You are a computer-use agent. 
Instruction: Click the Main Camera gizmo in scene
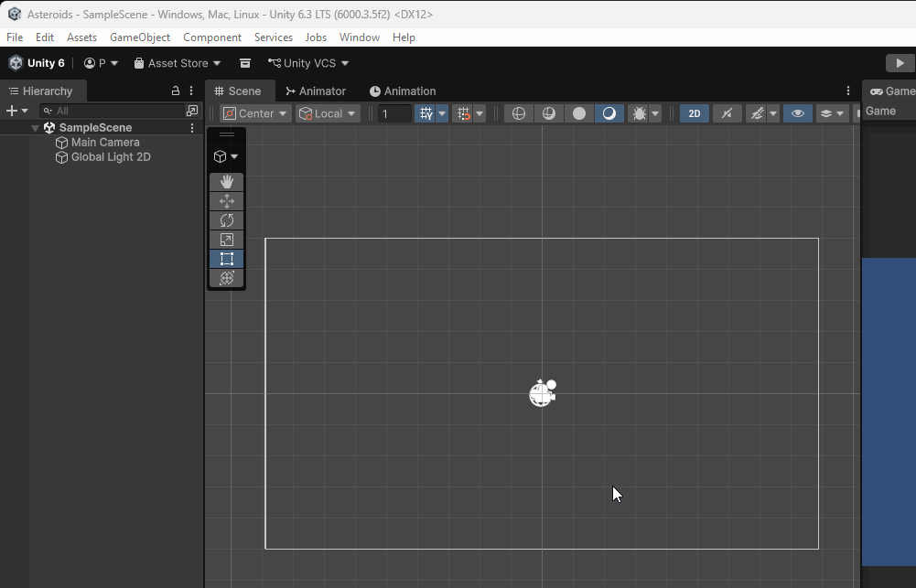(x=543, y=393)
